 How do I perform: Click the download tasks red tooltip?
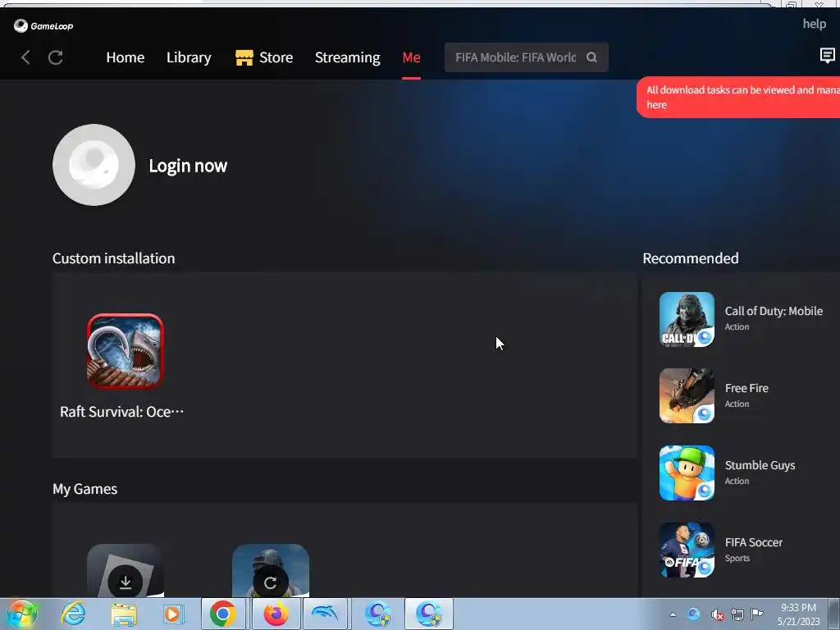(738, 97)
